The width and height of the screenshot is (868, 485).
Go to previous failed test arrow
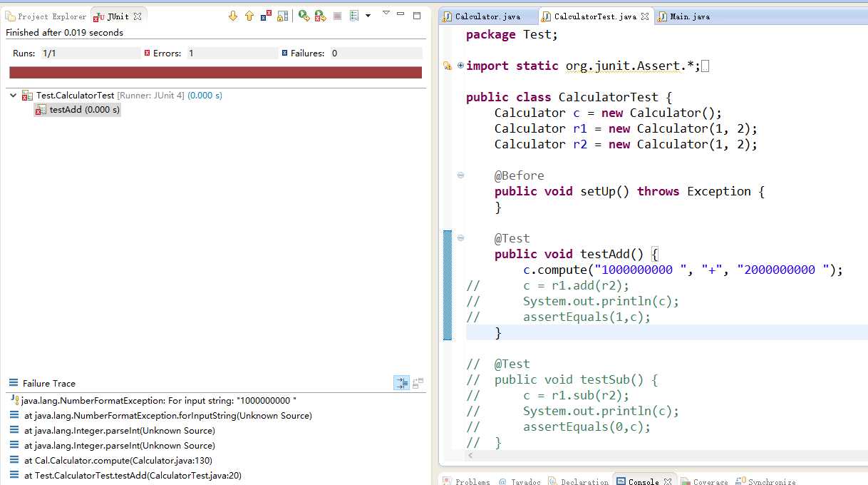[x=249, y=16]
